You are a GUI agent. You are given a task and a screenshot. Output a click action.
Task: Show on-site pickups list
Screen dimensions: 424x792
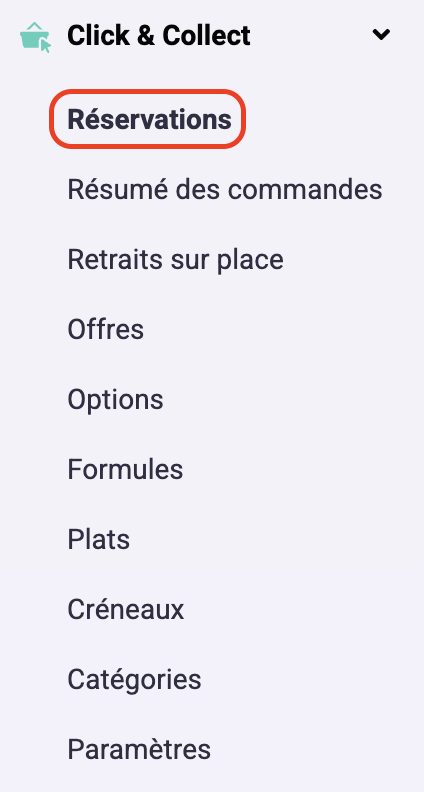(175, 261)
